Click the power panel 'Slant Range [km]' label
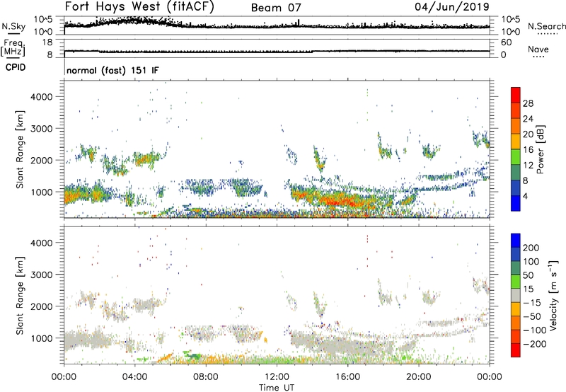 (x=20, y=149)
